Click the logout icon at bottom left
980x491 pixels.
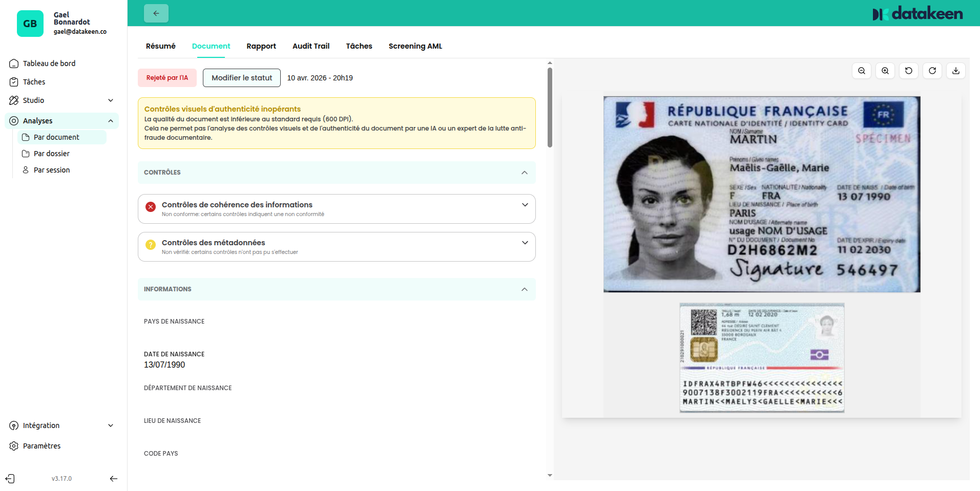tap(10, 479)
